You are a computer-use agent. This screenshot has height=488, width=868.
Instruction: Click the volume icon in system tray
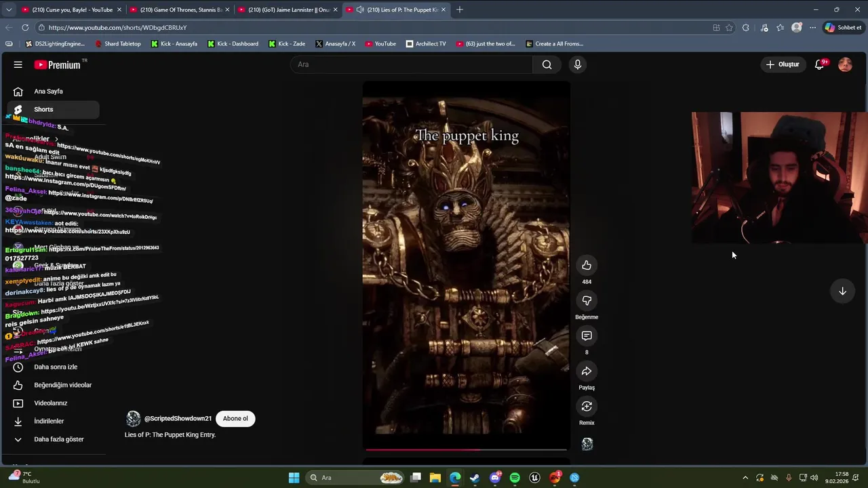(814, 478)
